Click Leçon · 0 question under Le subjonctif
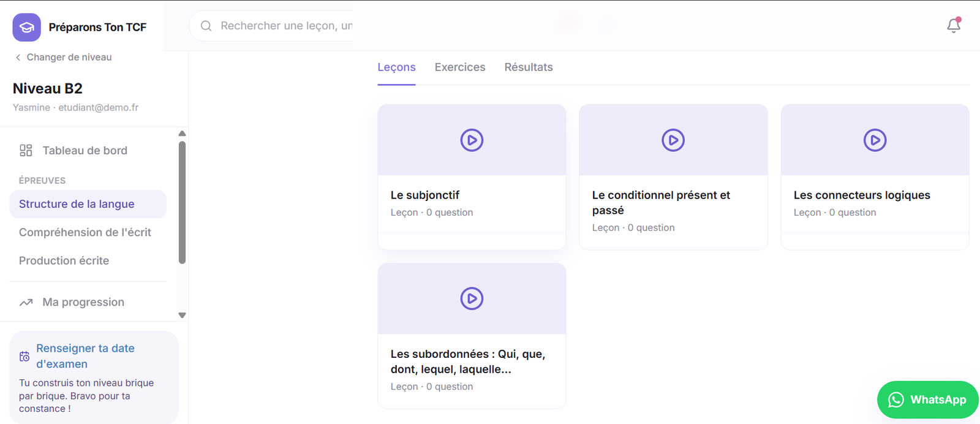 pos(432,213)
